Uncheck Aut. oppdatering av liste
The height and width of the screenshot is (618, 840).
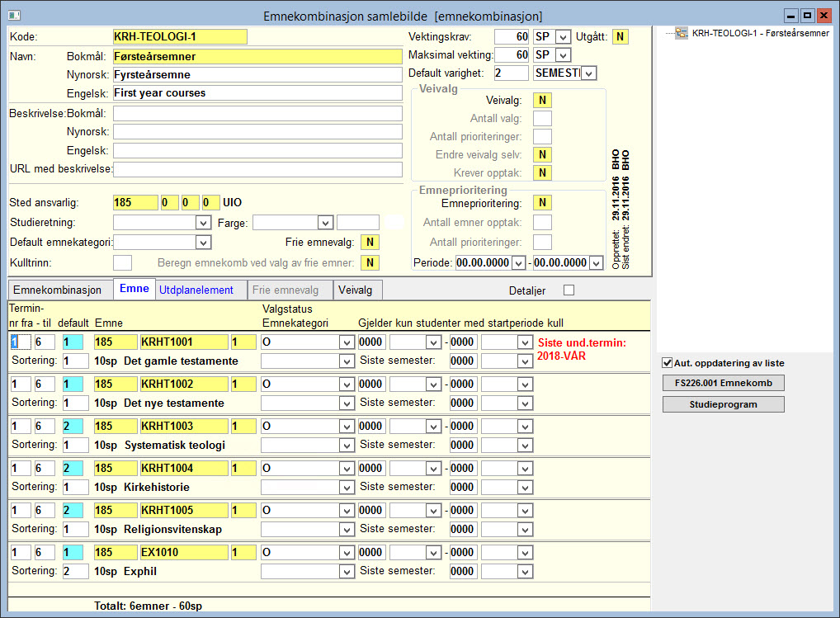coord(668,363)
